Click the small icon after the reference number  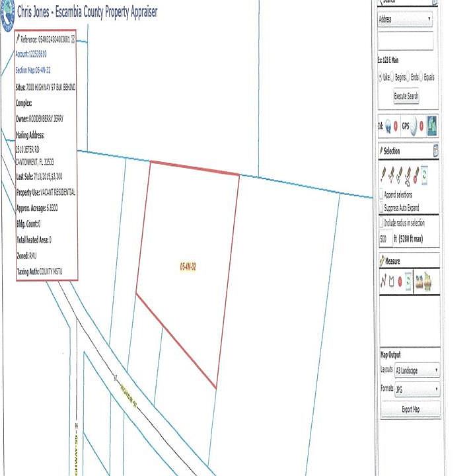tap(73, 40)
